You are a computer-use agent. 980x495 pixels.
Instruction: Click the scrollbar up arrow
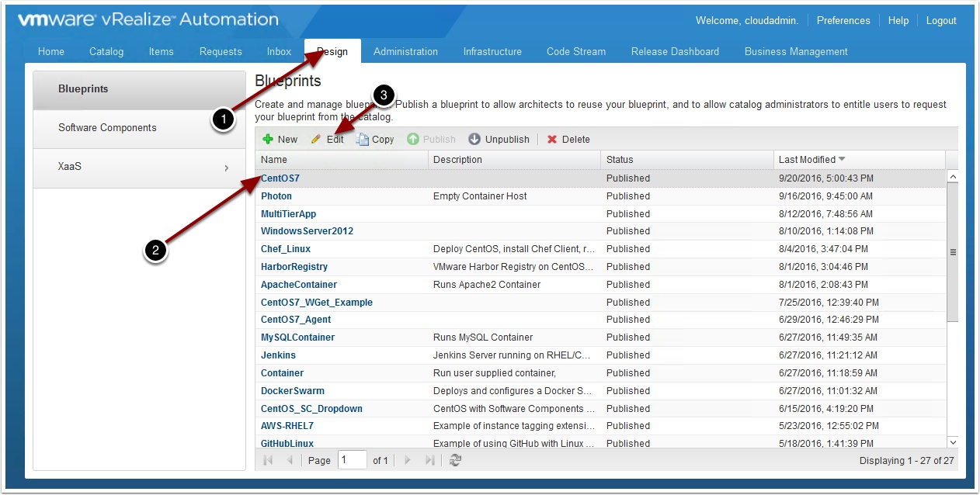pos(953,177)
